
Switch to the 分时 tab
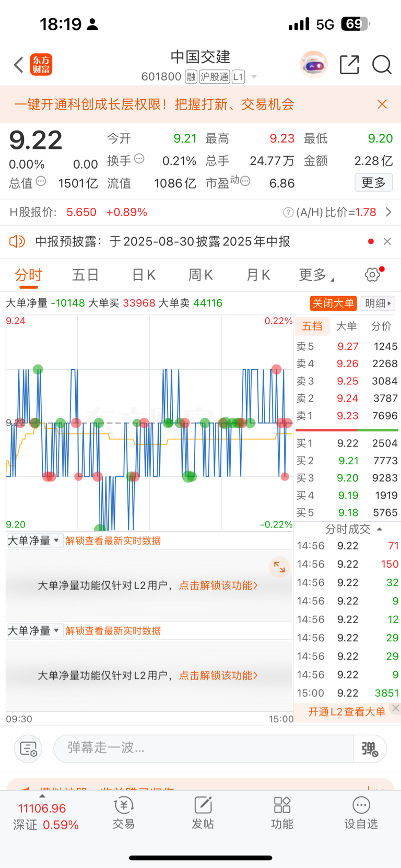tap(28, 275)
